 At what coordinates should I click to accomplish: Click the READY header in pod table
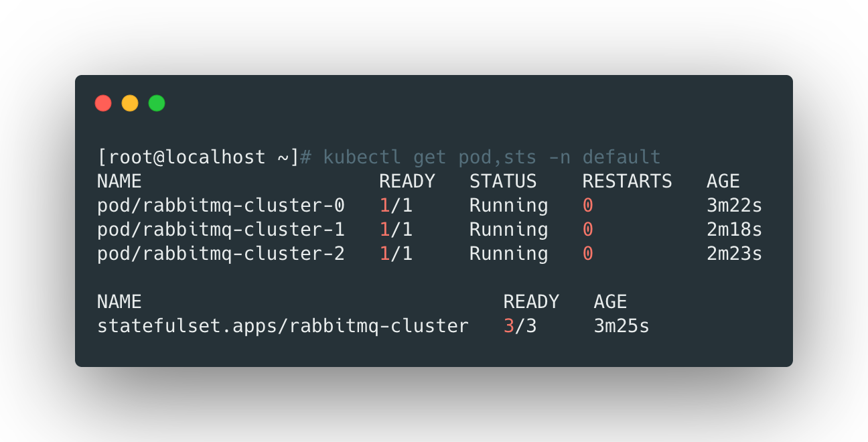407,181
